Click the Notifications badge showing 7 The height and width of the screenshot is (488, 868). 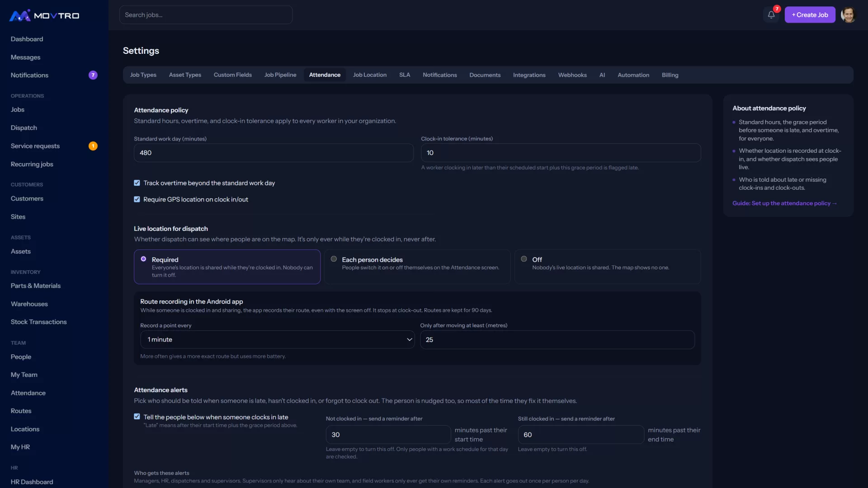pos(93,75)
